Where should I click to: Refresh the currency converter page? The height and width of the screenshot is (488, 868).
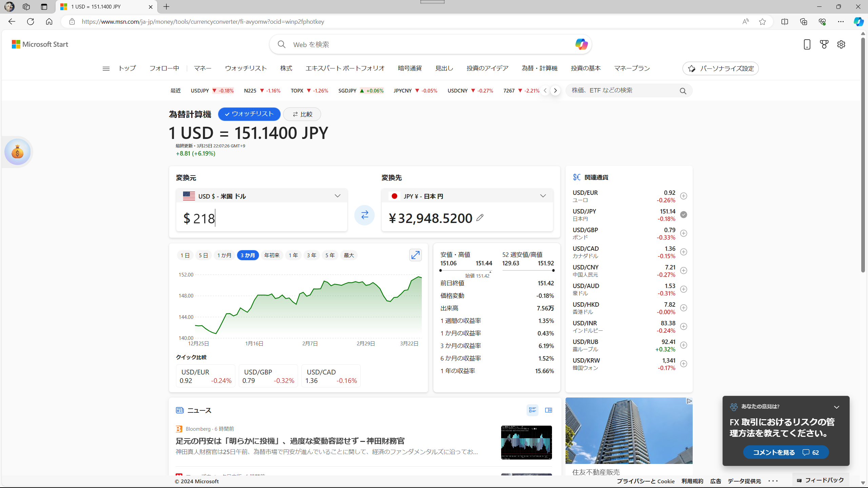coord(31,22)
